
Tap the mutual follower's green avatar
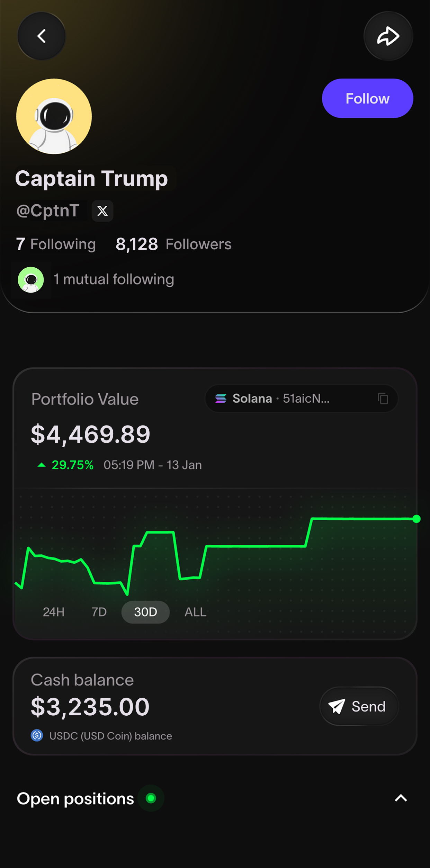[31, 279]
